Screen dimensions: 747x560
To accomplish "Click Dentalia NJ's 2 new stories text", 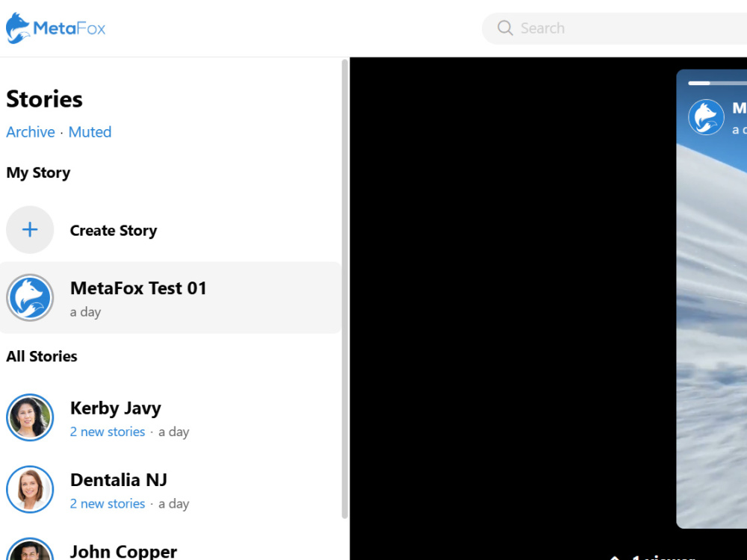I will [107, 503].
